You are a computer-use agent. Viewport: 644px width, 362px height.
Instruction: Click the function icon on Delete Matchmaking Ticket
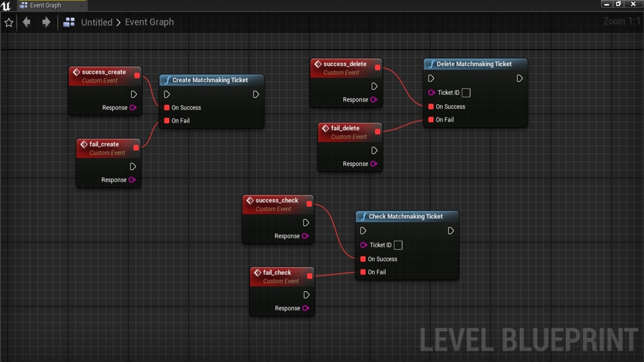click(x=432, y=64)
